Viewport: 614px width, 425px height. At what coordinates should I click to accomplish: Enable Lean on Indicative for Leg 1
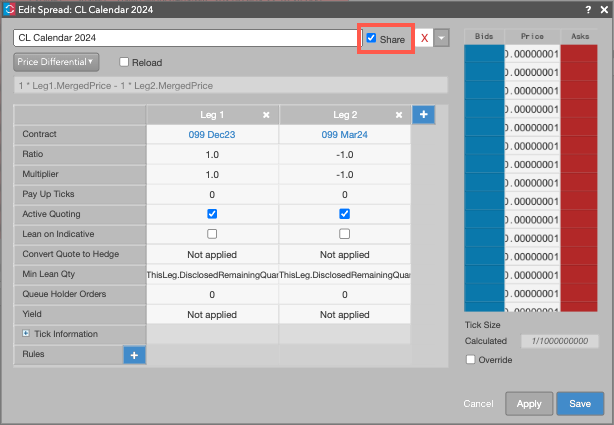click(212, 234)
